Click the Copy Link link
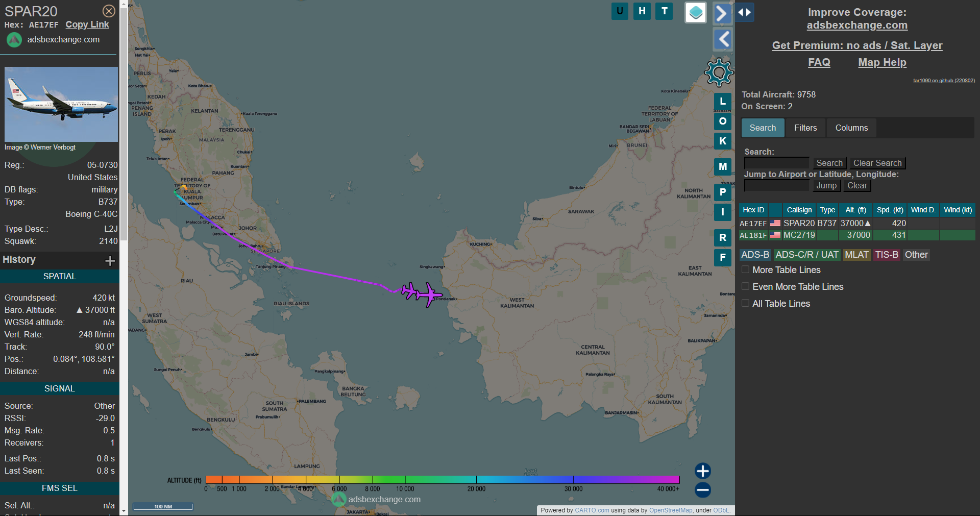The height and width of the screenshot is (516, 980). click(87, 24)
